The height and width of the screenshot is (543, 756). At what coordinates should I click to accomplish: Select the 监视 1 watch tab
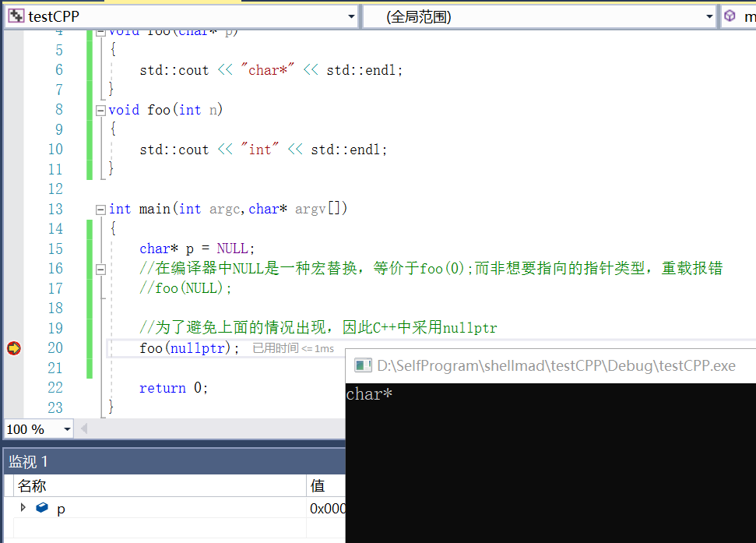pos(29,460)
